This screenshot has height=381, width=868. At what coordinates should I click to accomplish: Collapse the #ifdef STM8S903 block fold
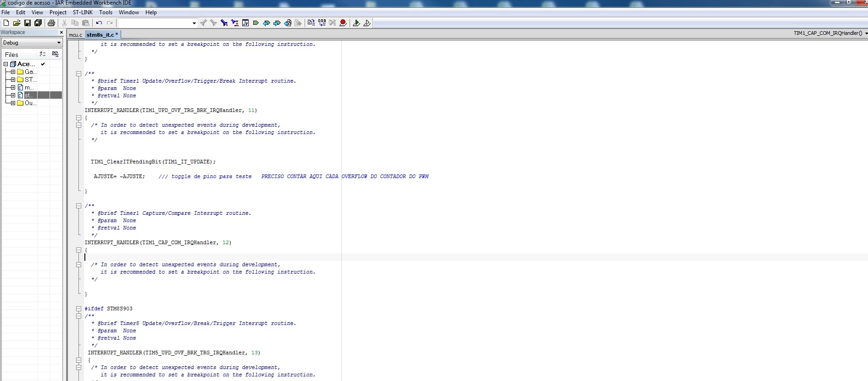[x=78, y=308]
